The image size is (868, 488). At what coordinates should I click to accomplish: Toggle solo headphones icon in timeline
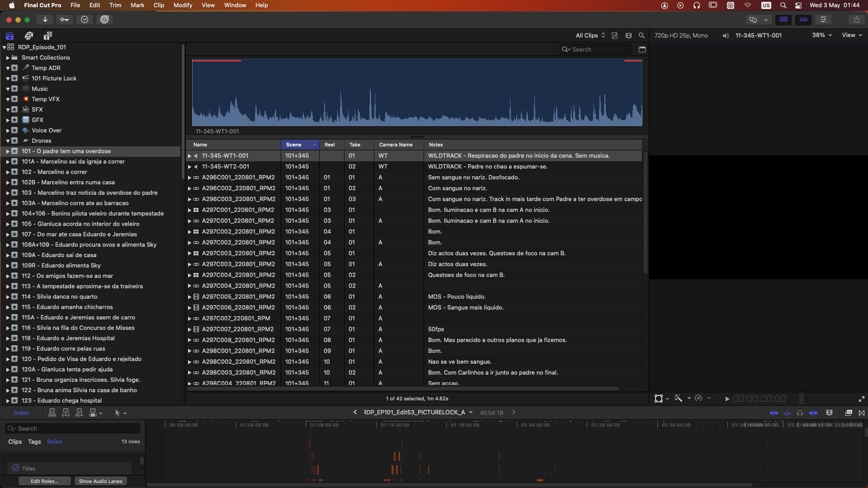pos(800,413)
